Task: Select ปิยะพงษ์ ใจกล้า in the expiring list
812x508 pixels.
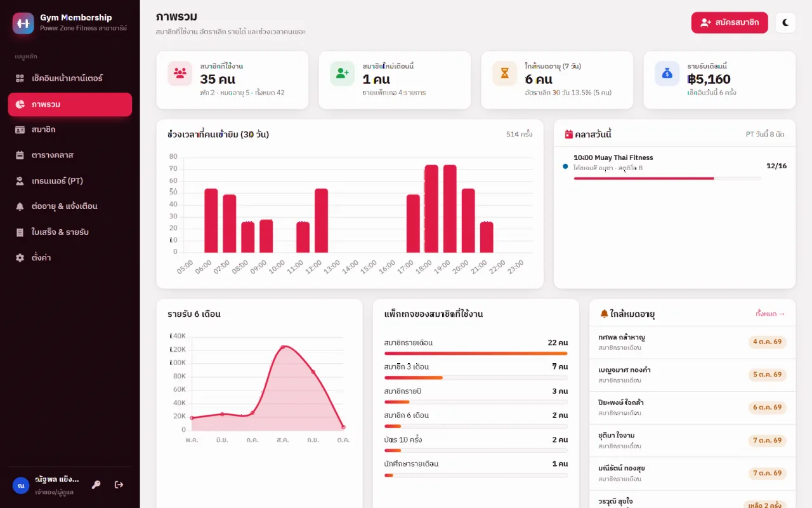Action: (692, 408)
